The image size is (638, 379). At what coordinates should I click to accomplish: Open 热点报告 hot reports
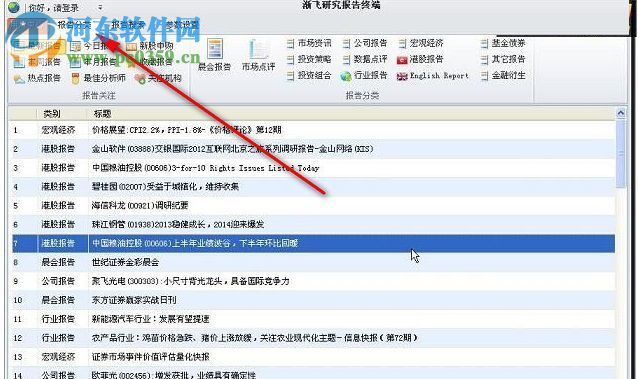click(x=38, y=78)
